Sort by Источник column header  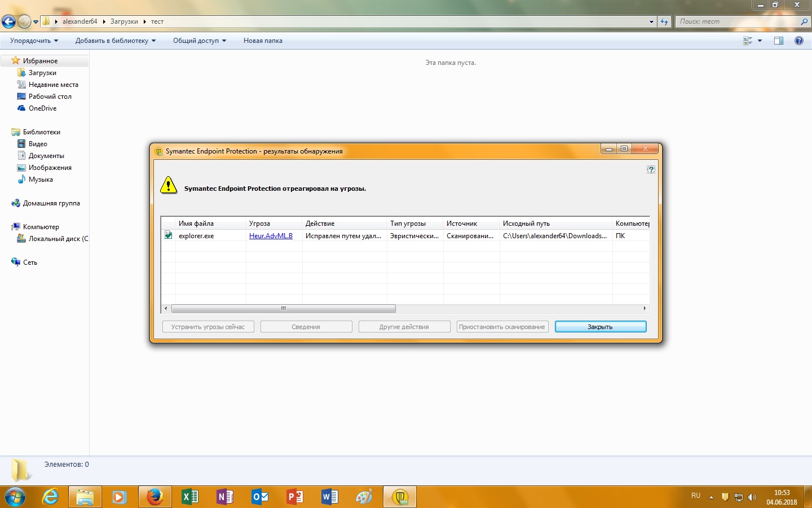471,224
